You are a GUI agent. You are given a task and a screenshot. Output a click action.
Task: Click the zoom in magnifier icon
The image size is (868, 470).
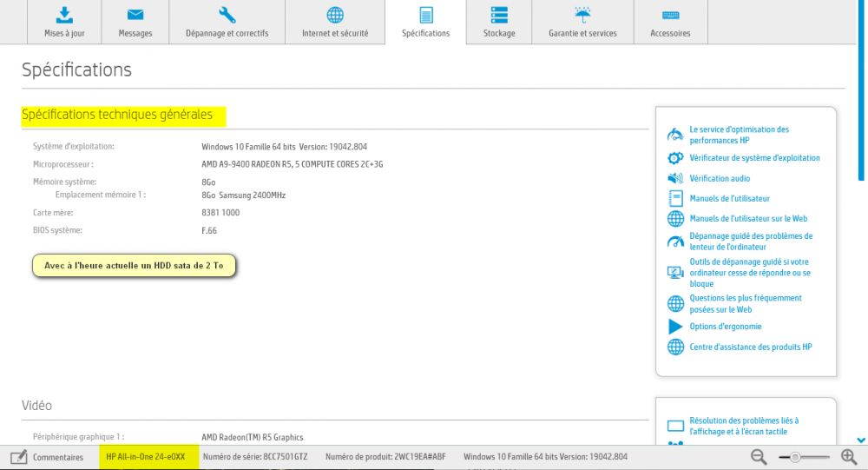click(849, 457)
